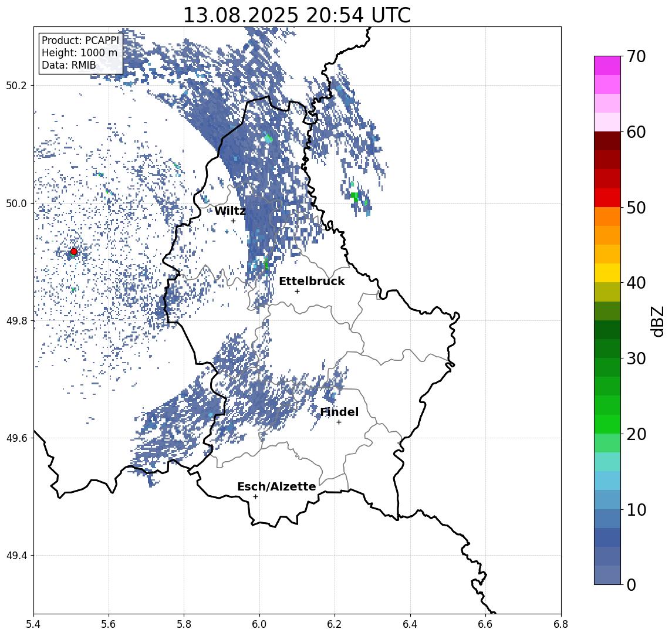Click the longitude axis label 5.6

point(109,624)
